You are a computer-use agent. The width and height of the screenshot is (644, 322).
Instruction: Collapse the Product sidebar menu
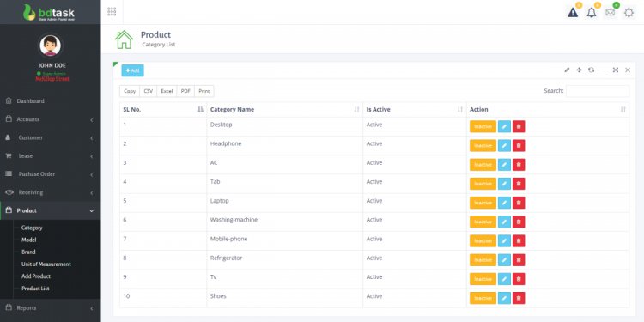[x=50, y=210]
